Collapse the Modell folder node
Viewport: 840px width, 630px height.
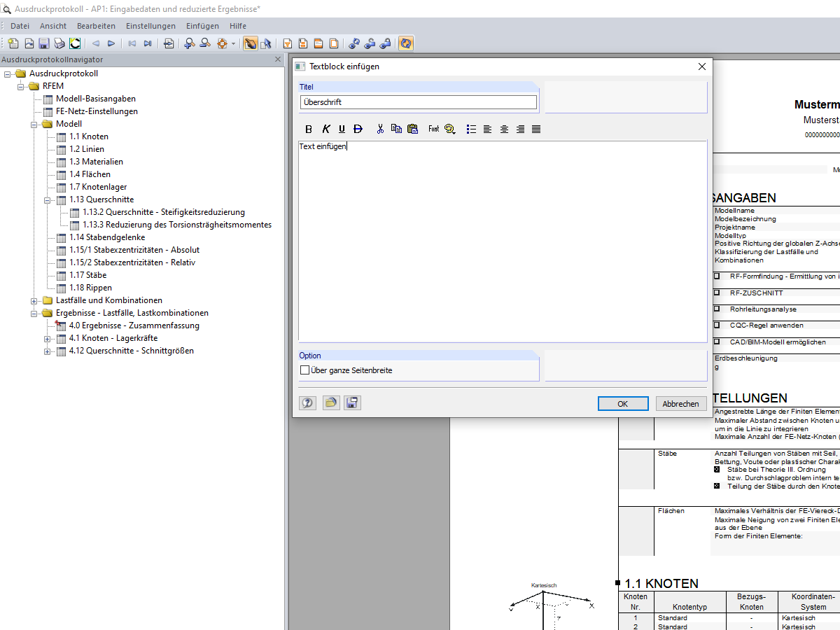tap(34, 124)
